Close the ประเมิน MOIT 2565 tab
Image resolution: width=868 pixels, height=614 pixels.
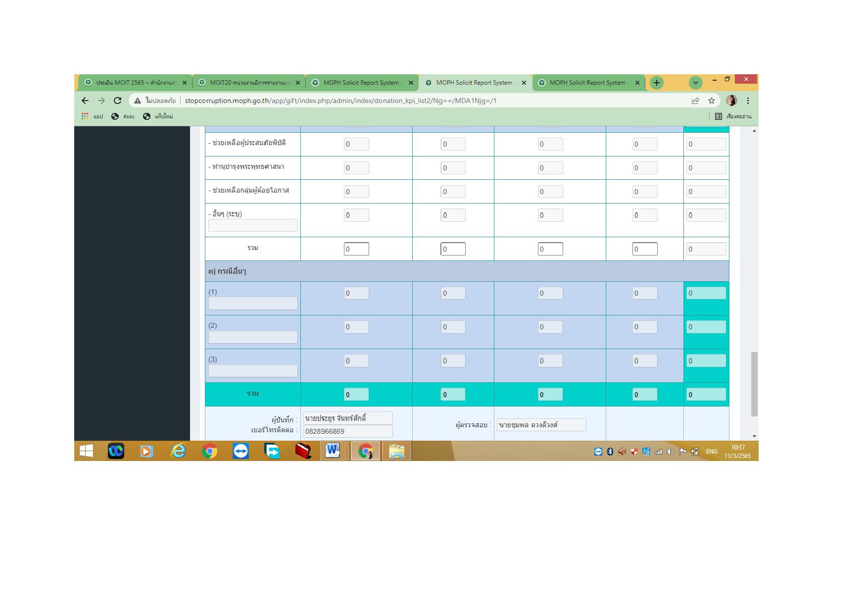185,83
